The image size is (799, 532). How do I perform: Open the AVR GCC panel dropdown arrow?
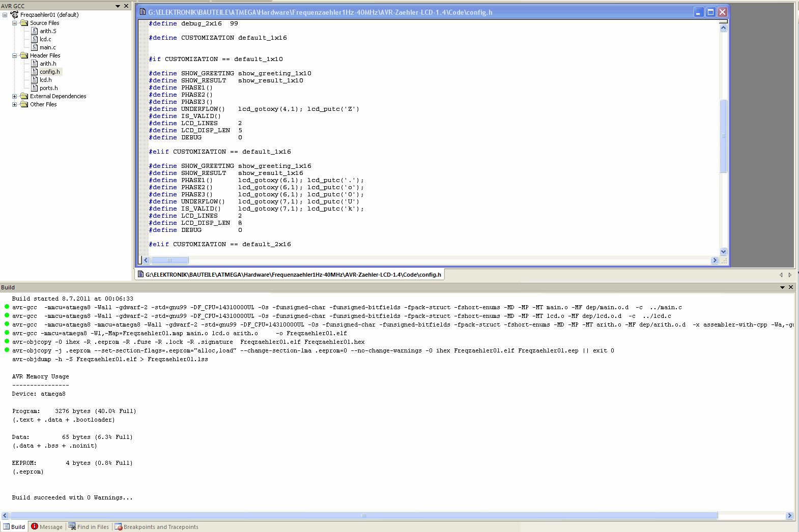click(118, 6)
